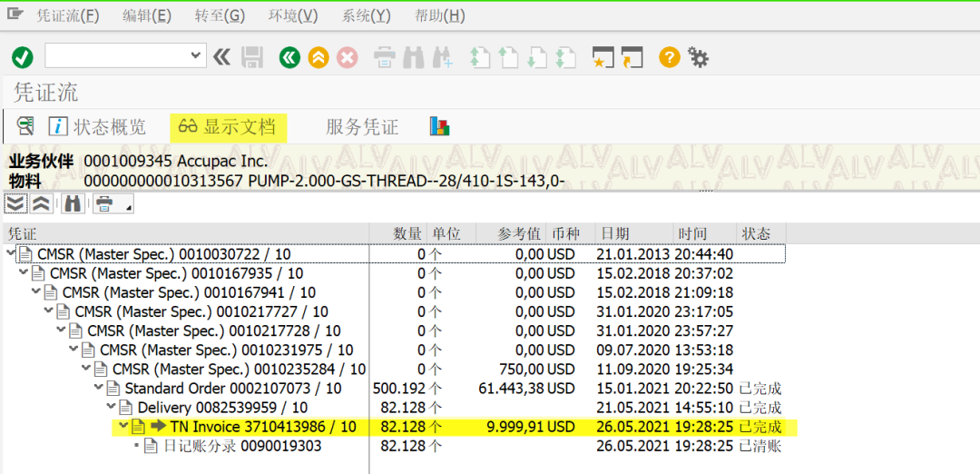Viewport: 980px width, 474px height.
Task: Click the 服务凭证 button
Action: point(362,127)
